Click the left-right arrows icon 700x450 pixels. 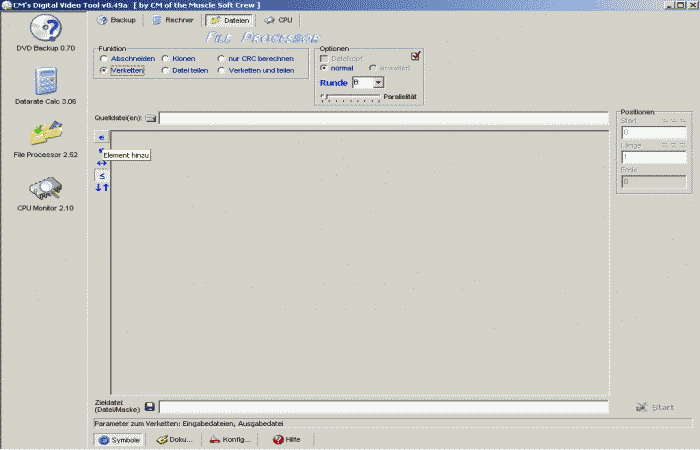click(x=102, y=163)
